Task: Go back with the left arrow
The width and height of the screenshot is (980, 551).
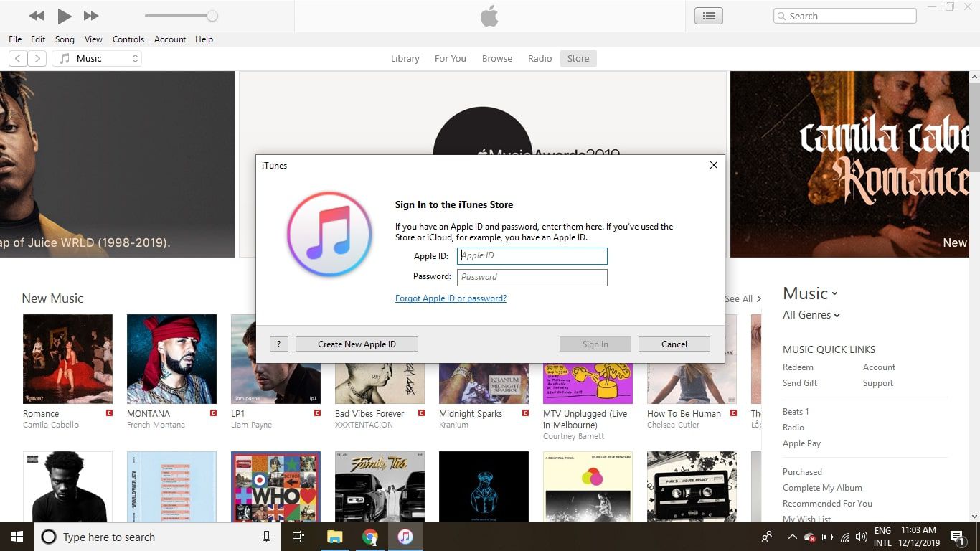Action: pyautogui.click(x=18, y=59)
